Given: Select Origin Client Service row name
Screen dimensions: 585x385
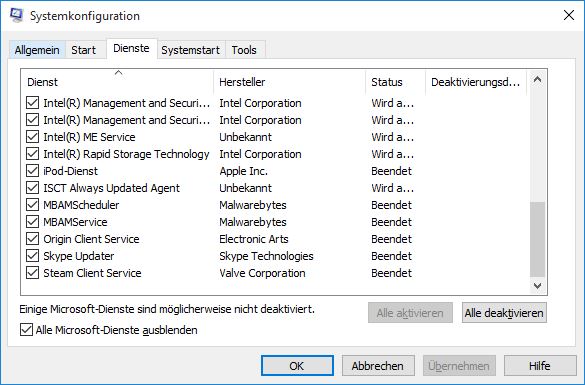Looking at the screenshot, I should coord(91,239).
